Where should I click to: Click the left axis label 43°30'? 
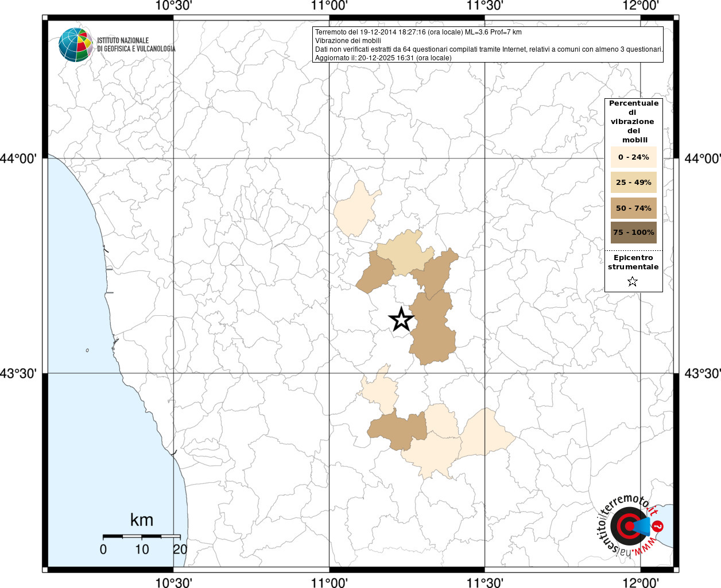[18, 374]
